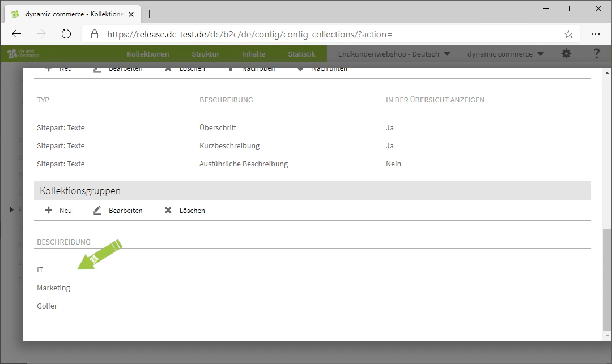This screenshot has width=612, height=364.
Task: Click Neu in Kollektionsgruppen
Action: (x=66, y=211)
